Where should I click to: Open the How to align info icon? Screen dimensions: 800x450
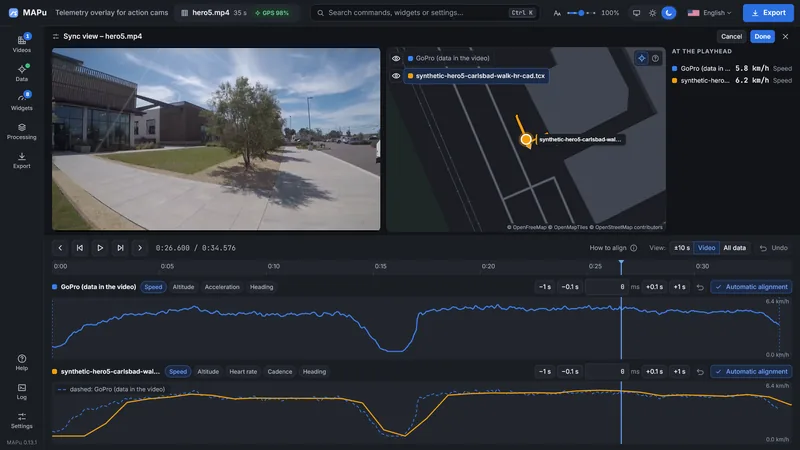634,248
